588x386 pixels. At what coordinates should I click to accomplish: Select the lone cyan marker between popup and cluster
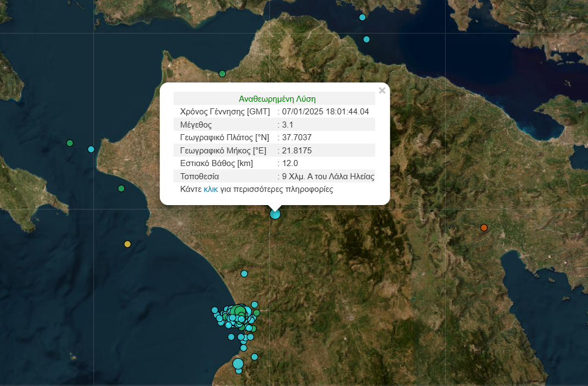(244, 274)
